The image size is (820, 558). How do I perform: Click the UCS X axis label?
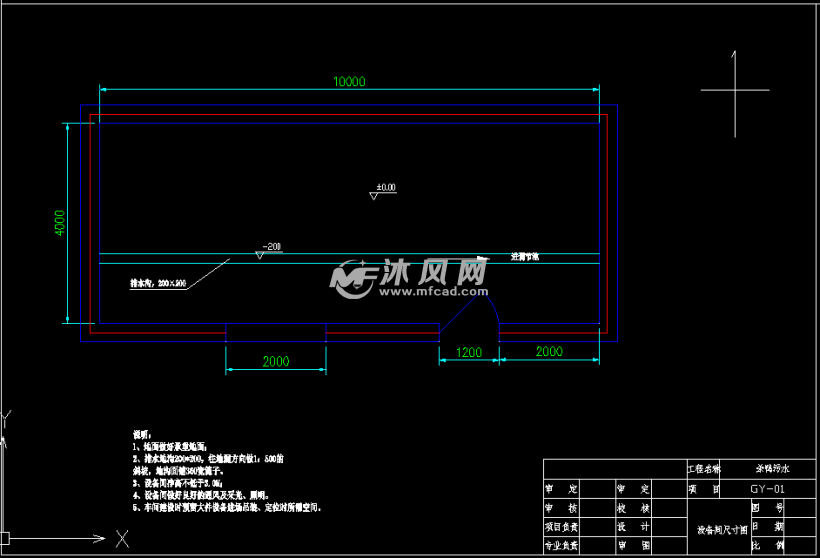[x=122, y=539]
